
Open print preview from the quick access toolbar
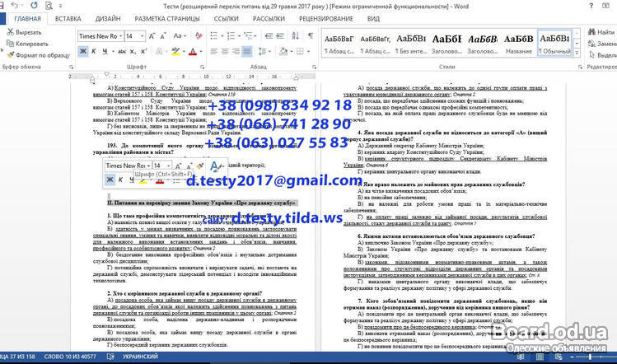(49, 6)
